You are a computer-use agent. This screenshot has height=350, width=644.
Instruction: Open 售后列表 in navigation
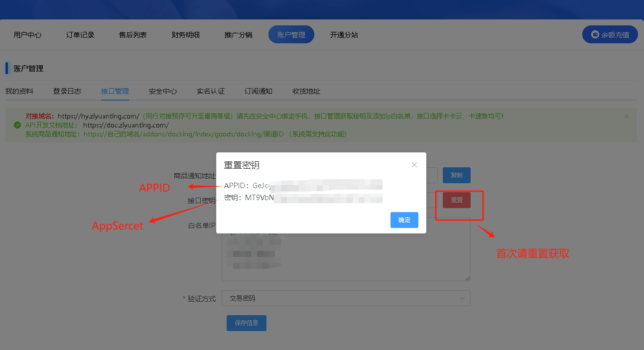[133, 35]
